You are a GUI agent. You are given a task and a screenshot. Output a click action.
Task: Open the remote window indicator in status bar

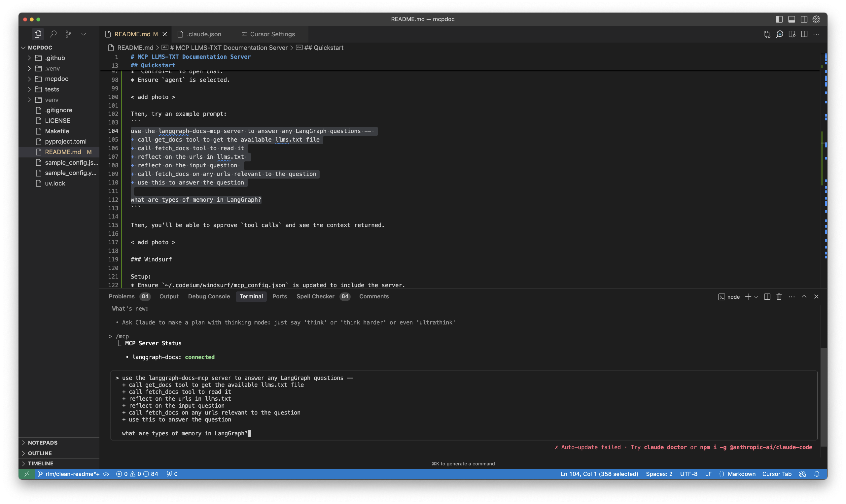[26, 474]
